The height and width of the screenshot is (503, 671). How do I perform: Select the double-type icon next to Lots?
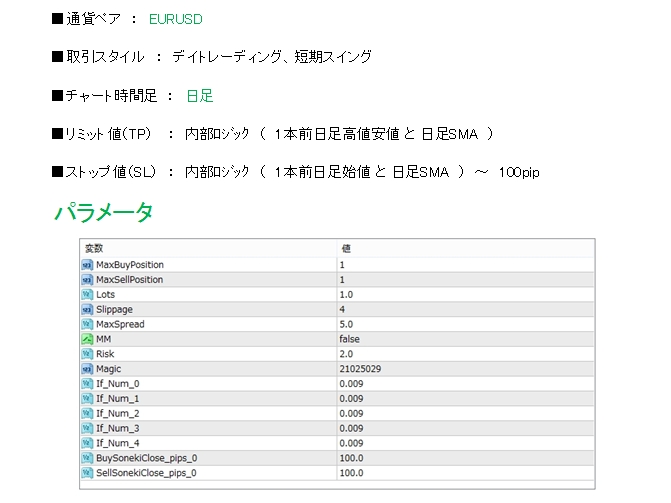tap(87, 295)
